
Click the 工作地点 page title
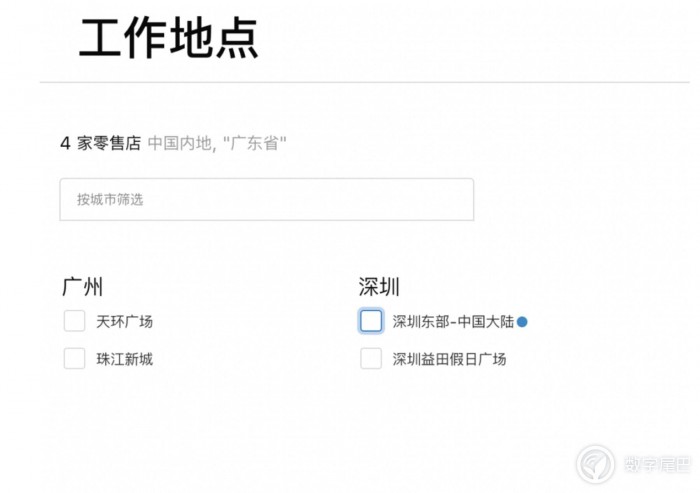tap(169, 38)
